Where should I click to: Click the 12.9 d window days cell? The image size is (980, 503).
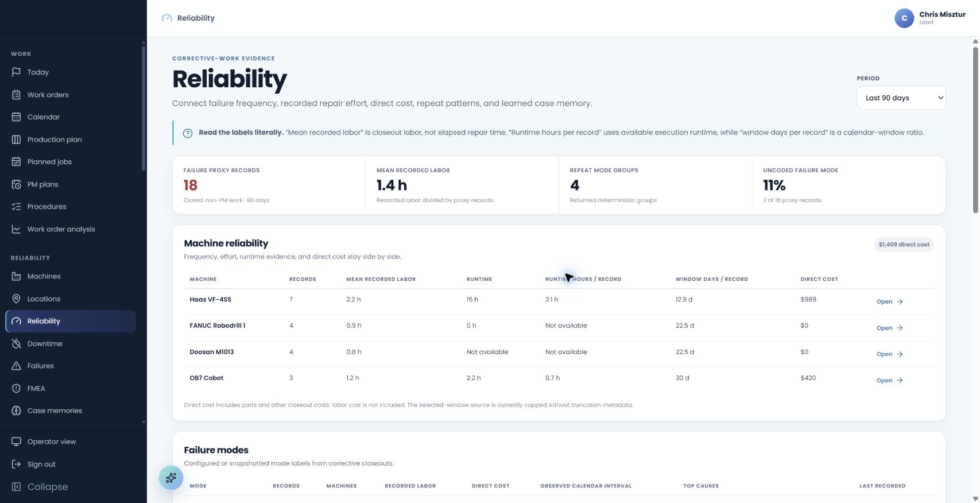coord(684,299)
